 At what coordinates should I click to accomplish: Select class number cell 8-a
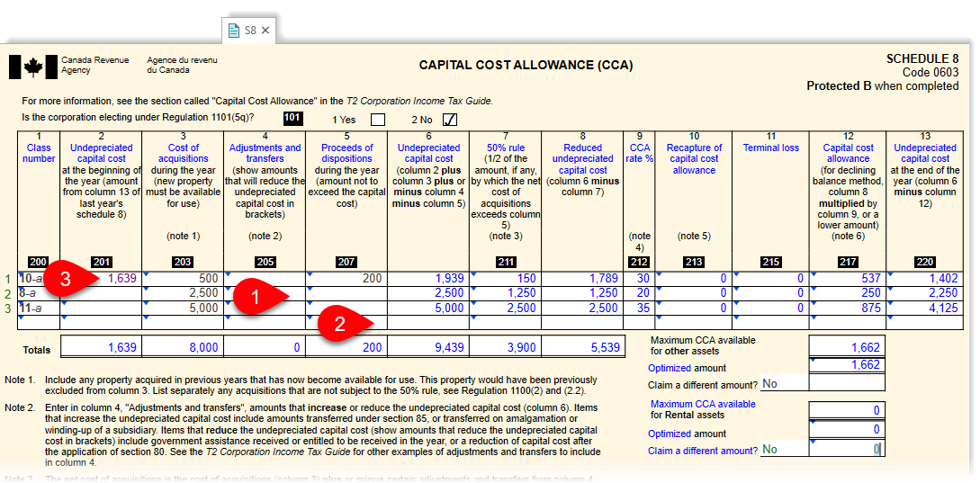[x=39, y=293]
